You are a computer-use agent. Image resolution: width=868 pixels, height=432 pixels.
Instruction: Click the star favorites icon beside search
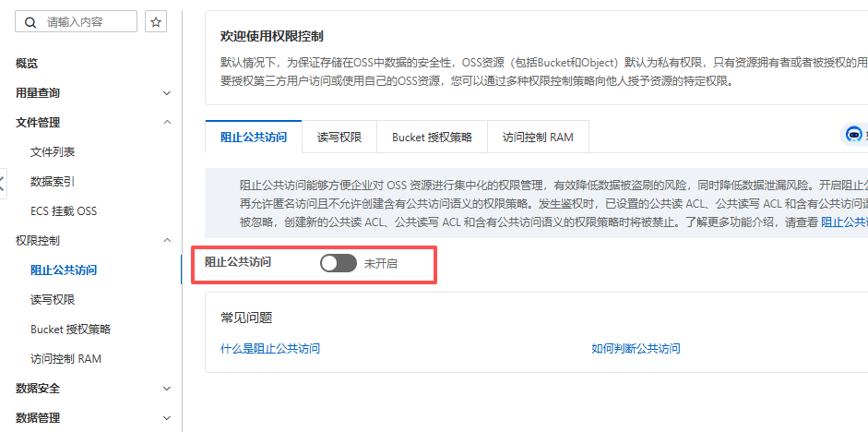point(156,22)
